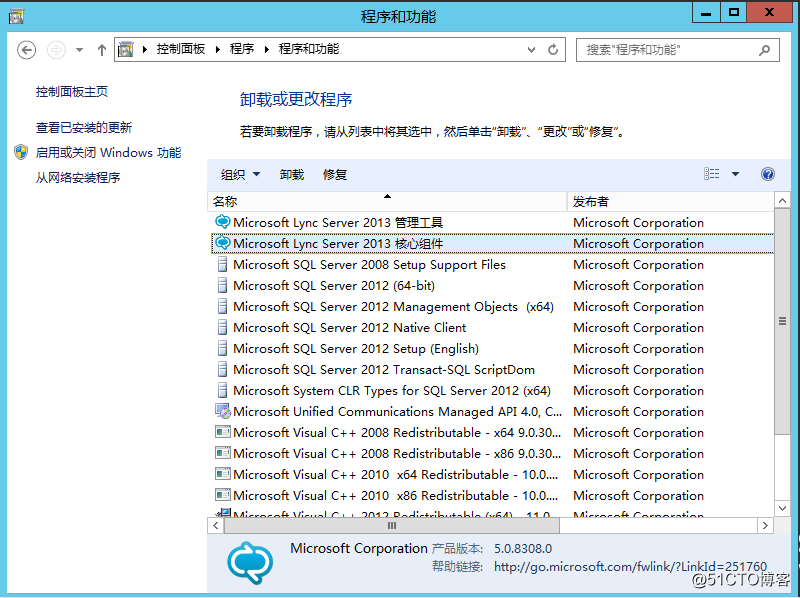800x598 pixels.
Task: Click the Forward navigation arrow
Action: point(56,50)
